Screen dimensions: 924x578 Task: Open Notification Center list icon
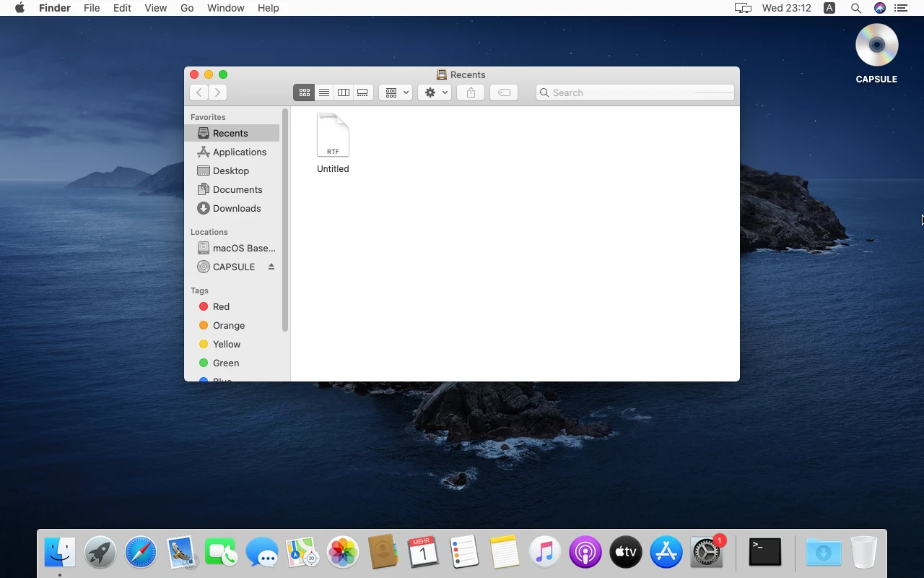tap(901, 8)
